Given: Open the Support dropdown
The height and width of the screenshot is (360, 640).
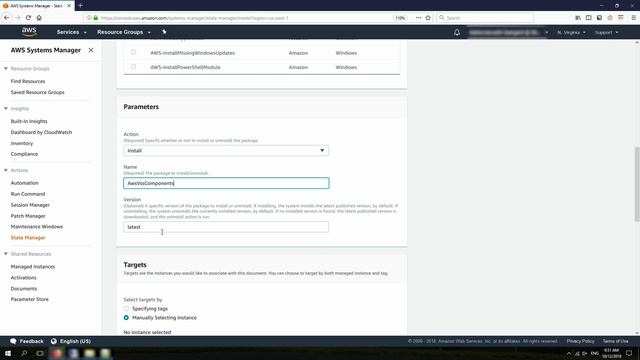Looking at the screenshot, I should (x=606, y=32).
